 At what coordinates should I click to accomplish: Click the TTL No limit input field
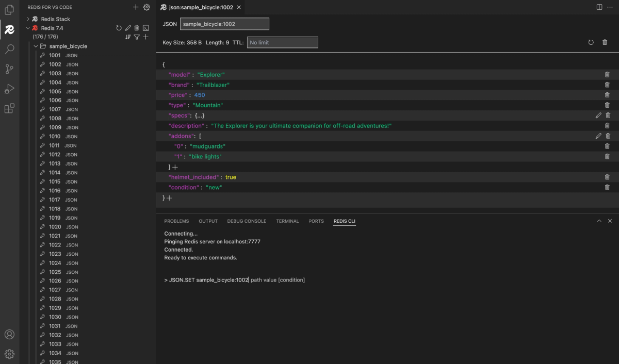pyautogui.click(x=282, y=42)
